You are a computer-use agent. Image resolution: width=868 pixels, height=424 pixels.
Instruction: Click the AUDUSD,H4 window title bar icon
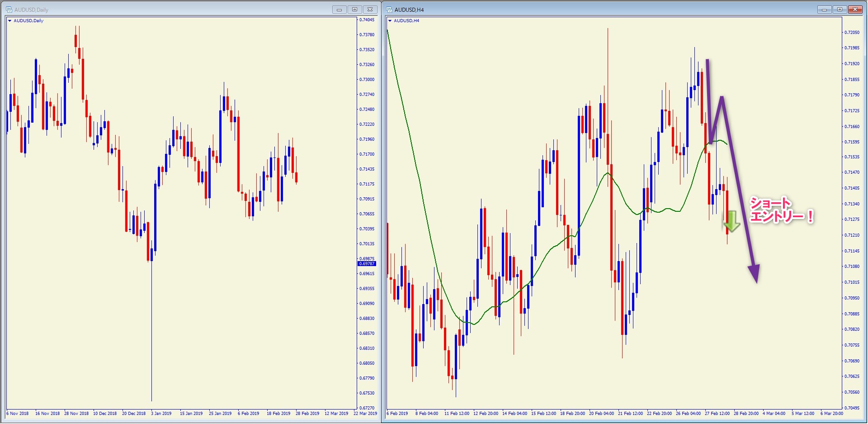(389, 10)
